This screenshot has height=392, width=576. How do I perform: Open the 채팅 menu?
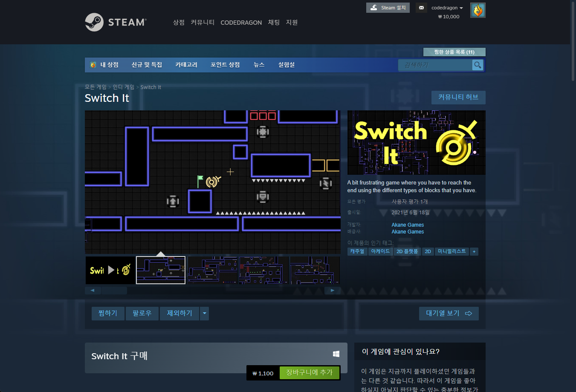coord(274,22)
